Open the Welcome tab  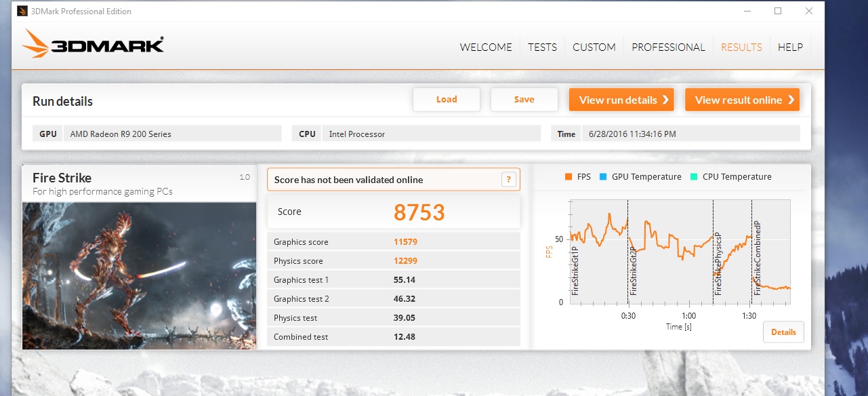point(486,47)
